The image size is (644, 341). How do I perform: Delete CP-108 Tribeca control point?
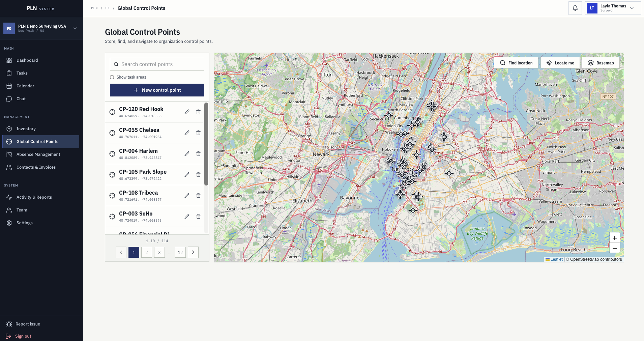[198, 196]
